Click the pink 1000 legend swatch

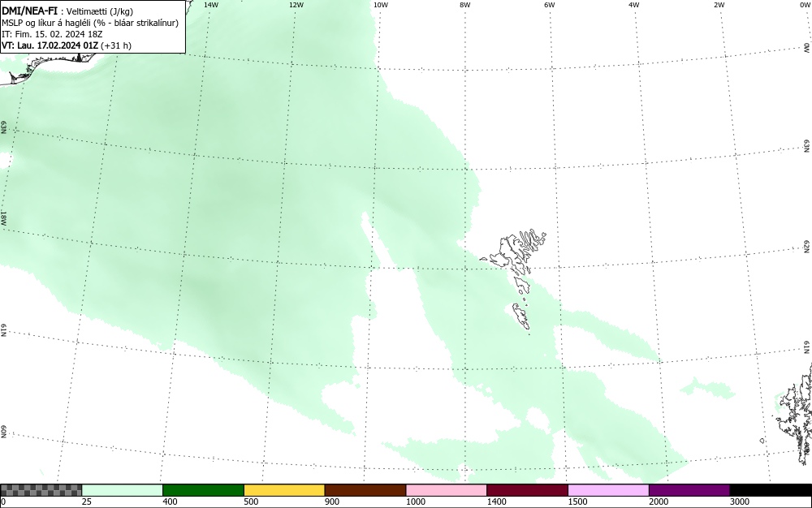(447, 490)
